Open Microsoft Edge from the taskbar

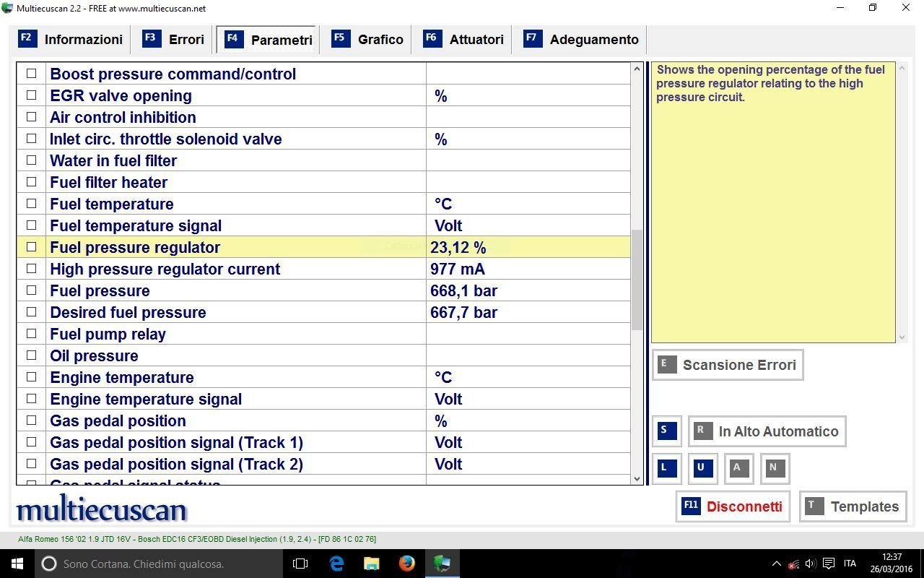[x=336, y=564]
